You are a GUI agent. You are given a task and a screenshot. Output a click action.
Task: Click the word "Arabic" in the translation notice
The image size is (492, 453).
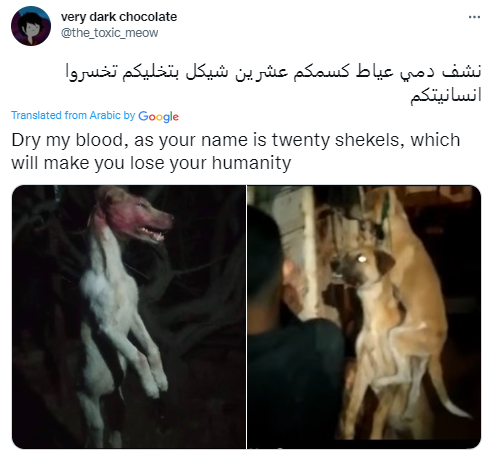click(105, 115)
